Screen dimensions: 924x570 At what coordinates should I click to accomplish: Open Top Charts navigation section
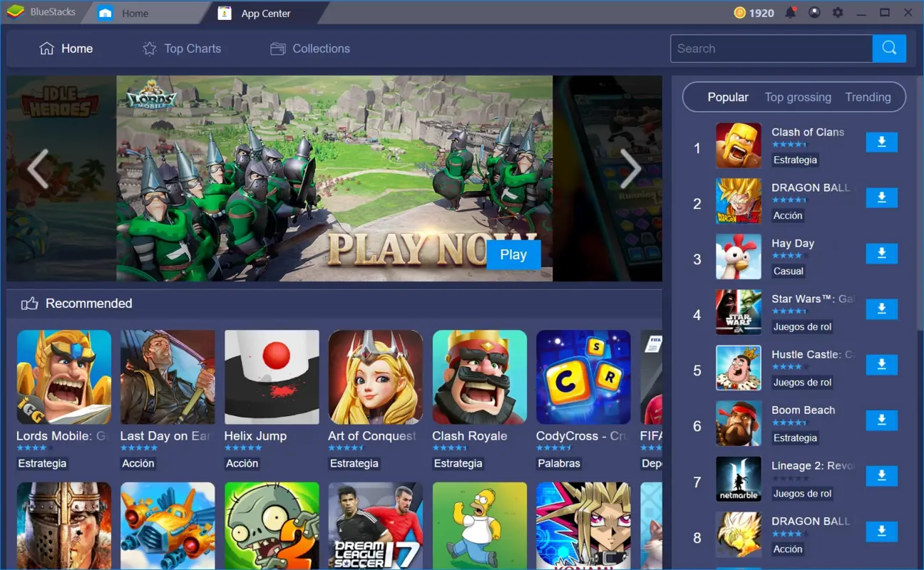point(181,48)
